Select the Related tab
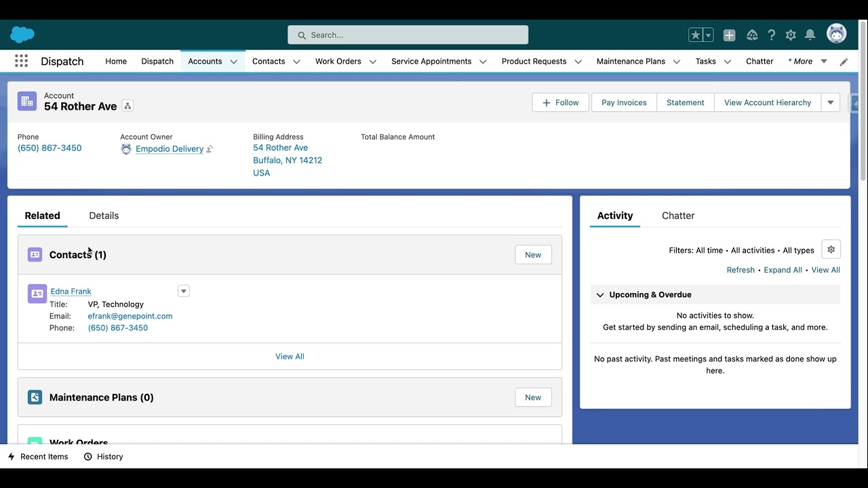Image resolution: width=868 pixels, height=488 pixels. pyautogui.click(x=42, y=216)
